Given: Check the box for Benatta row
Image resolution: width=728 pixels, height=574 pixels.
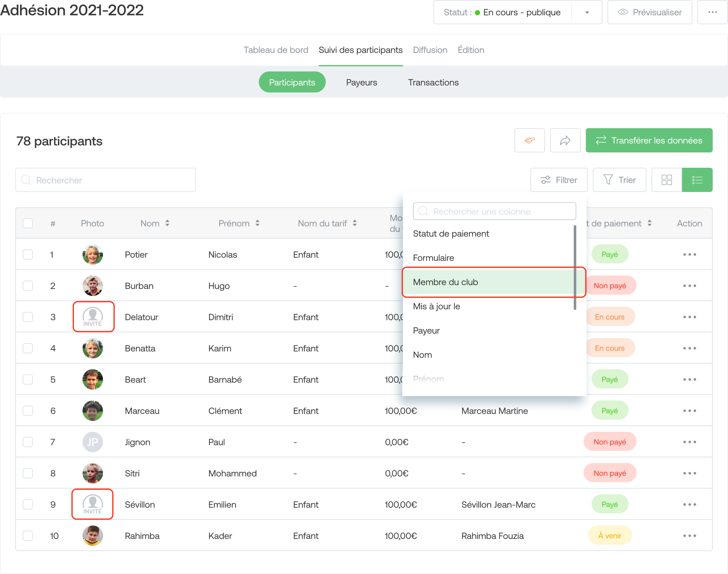Looking at the screenshot, I should 27,348.
